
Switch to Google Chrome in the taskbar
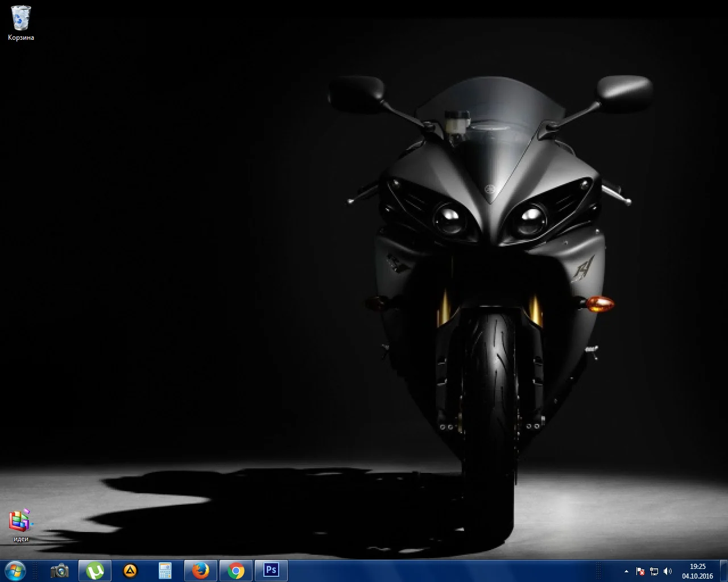235,571
